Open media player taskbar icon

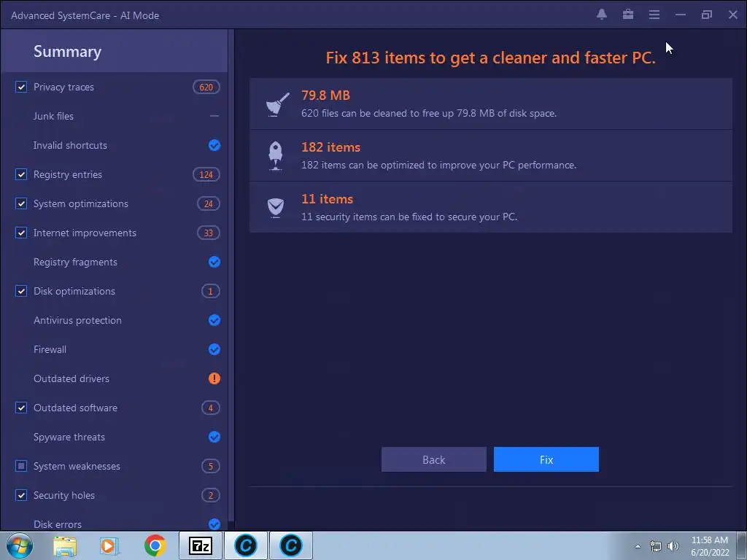click(x=109, y=545)
